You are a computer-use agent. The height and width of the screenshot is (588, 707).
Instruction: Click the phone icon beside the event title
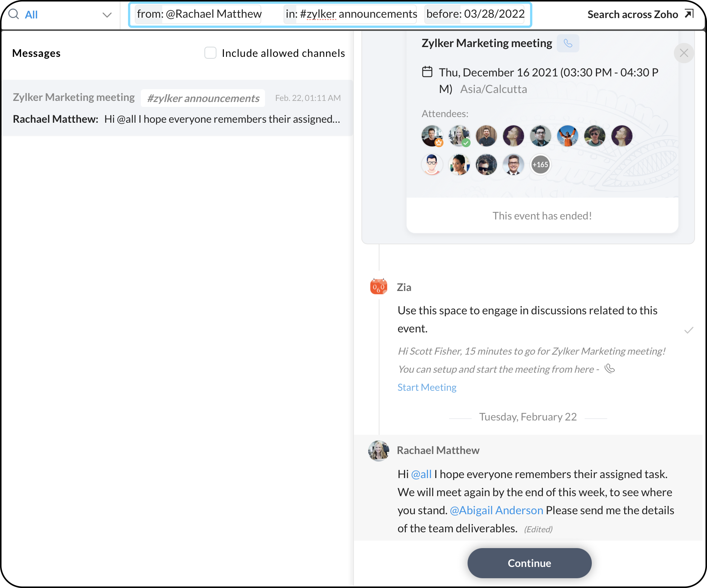(568, 43)
